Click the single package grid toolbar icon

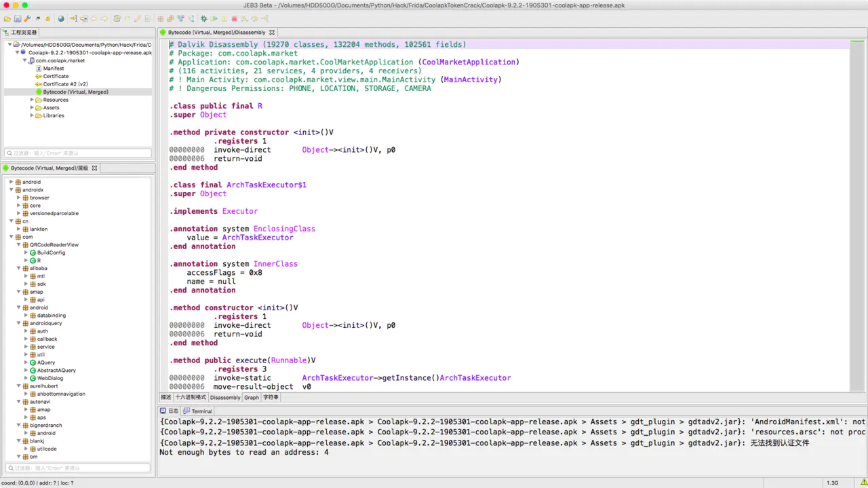(x=161, y=19)
